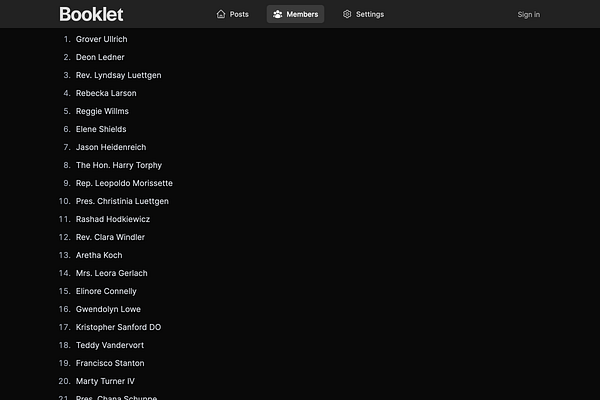Open Rashad Hodkiewicz's profile
Screen dimensions: 600x400
tap(112, 219)
